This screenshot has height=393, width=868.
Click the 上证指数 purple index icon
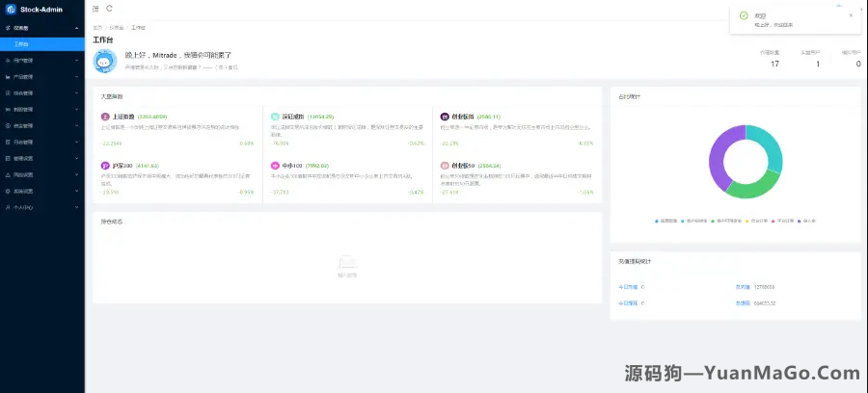[x=105, y=116]
